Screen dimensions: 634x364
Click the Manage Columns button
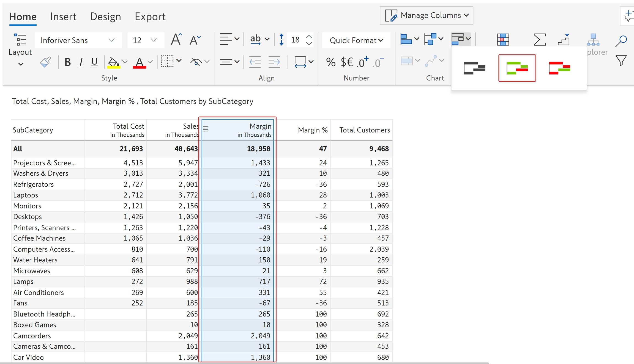tap(427, 16)
